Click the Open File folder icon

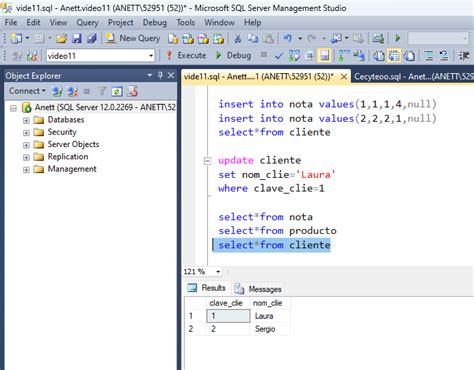click(x=61, y=39)
